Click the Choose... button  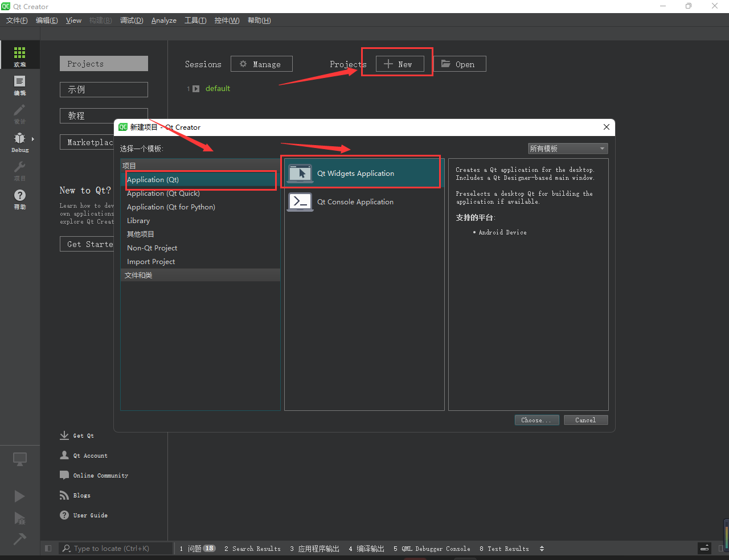click(x=536, y=420)
